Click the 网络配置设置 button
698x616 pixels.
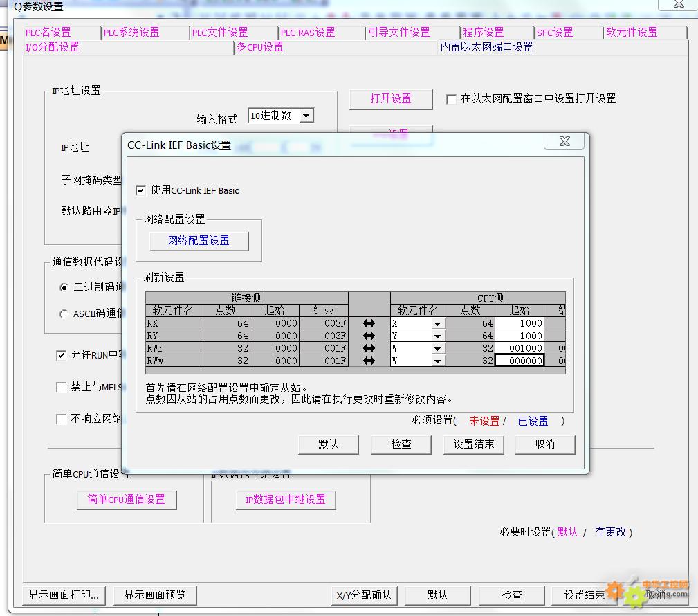click(x=199, y=241)
